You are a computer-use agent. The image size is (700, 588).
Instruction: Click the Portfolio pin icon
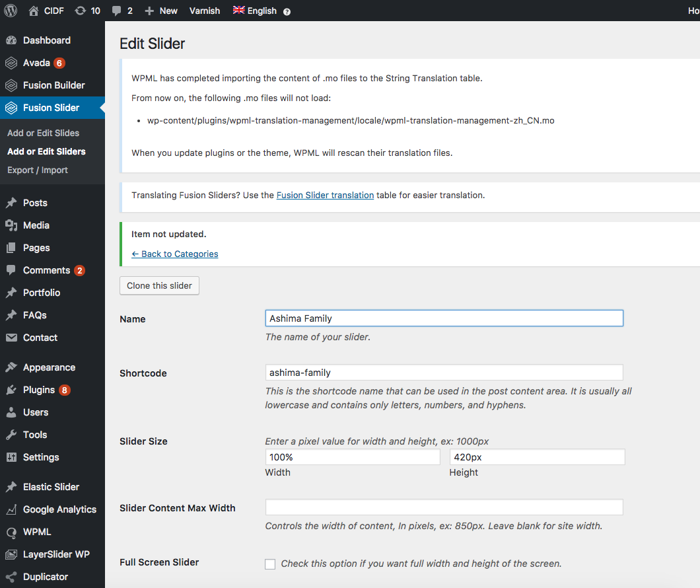(x=11, y=293)
